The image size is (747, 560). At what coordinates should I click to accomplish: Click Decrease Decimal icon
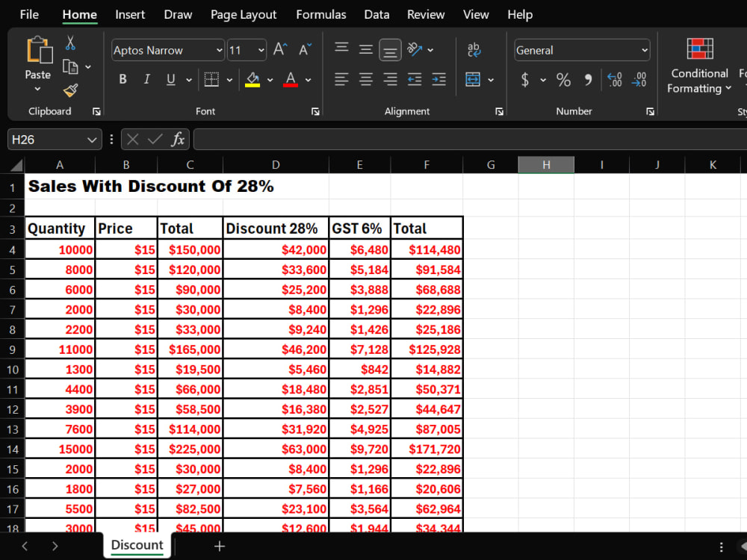639,80
